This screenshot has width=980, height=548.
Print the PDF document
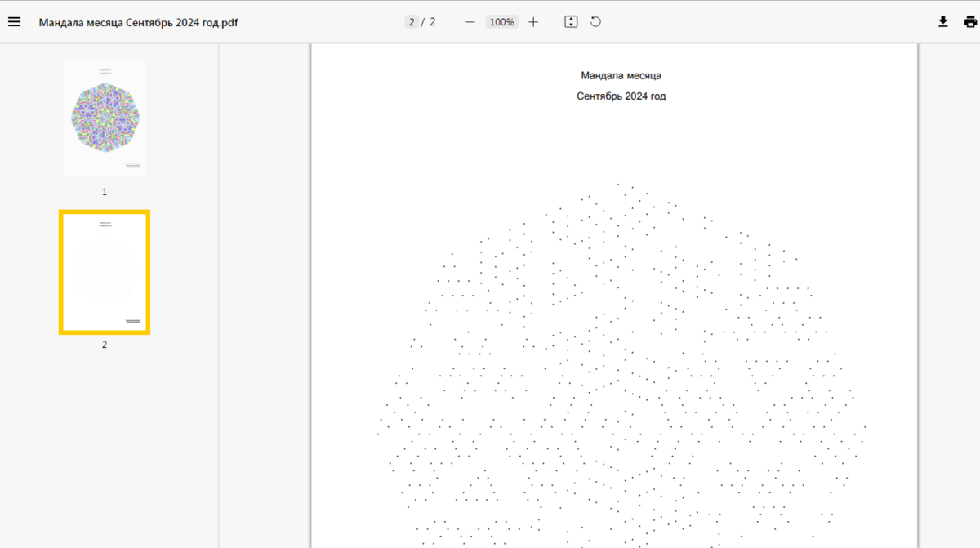click(970, 22)
